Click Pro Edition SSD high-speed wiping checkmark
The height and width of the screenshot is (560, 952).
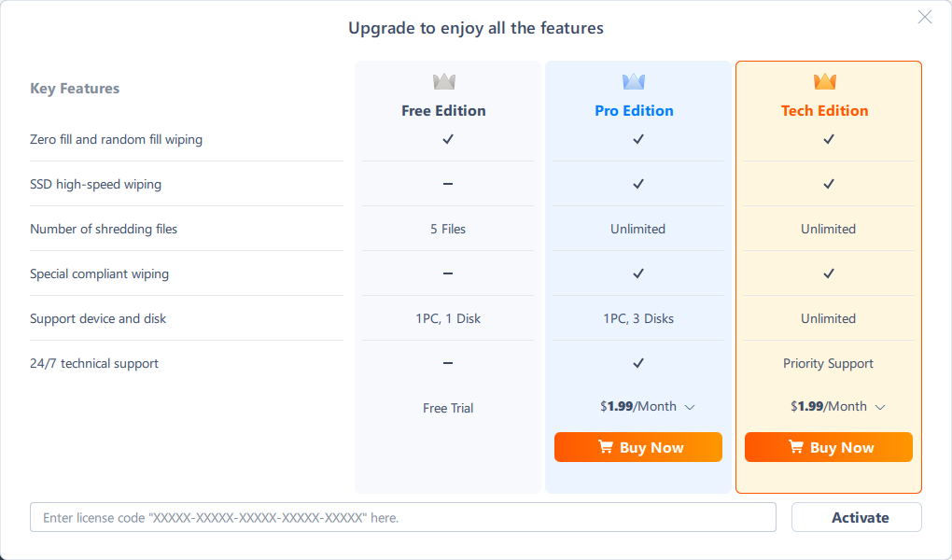[638, 184]
